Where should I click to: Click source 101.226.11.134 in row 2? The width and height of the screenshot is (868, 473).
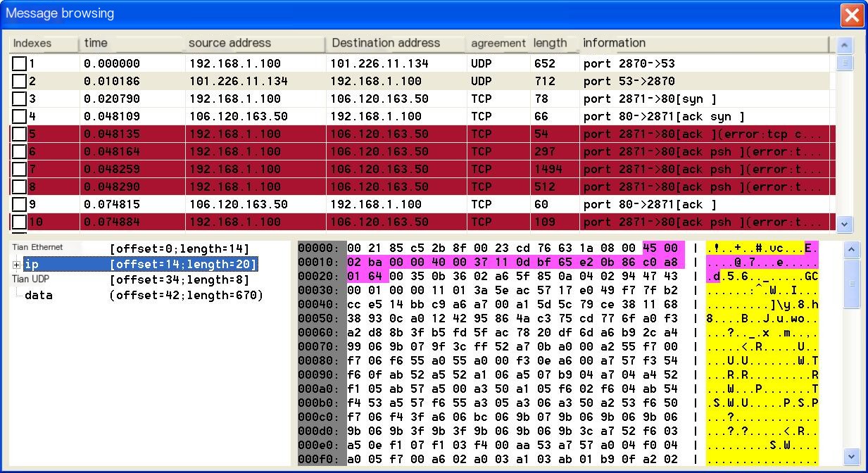(x=239, y=82)
